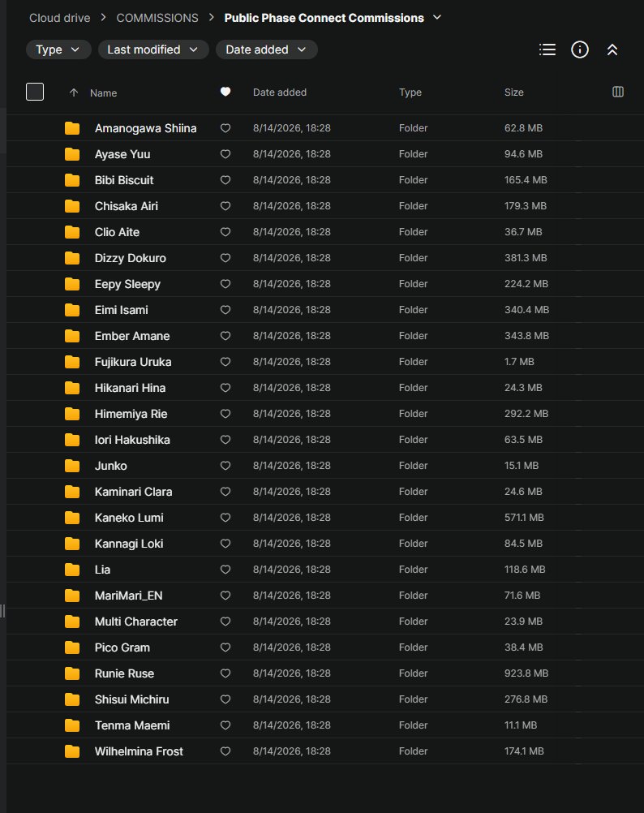This screenshot has width=644, height=813.
Task: Click the 292.2 MB size value
Action: pos(526,413)
